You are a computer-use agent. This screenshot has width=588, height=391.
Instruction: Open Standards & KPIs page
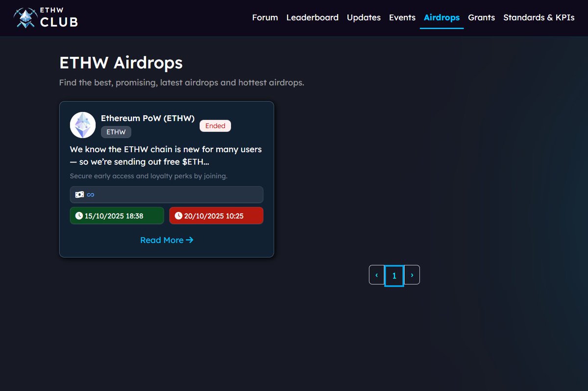tap(539, 17)
